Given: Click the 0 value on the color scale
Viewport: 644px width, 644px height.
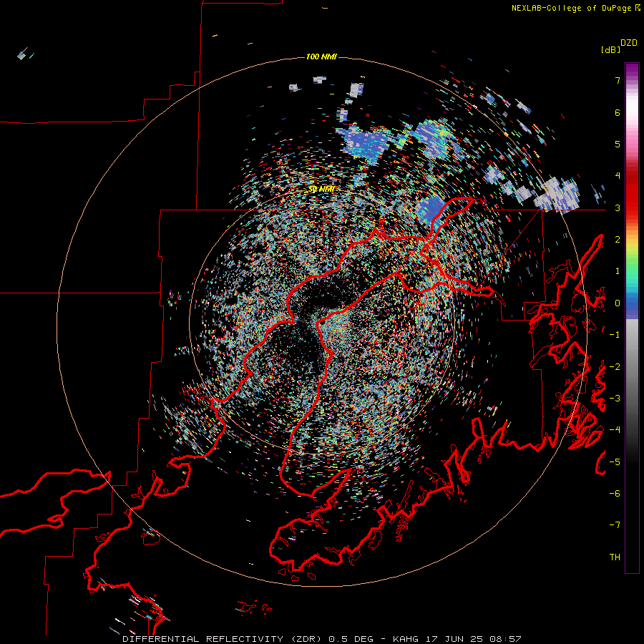Looking at the screenshot, I should click(x=618, y=303).
